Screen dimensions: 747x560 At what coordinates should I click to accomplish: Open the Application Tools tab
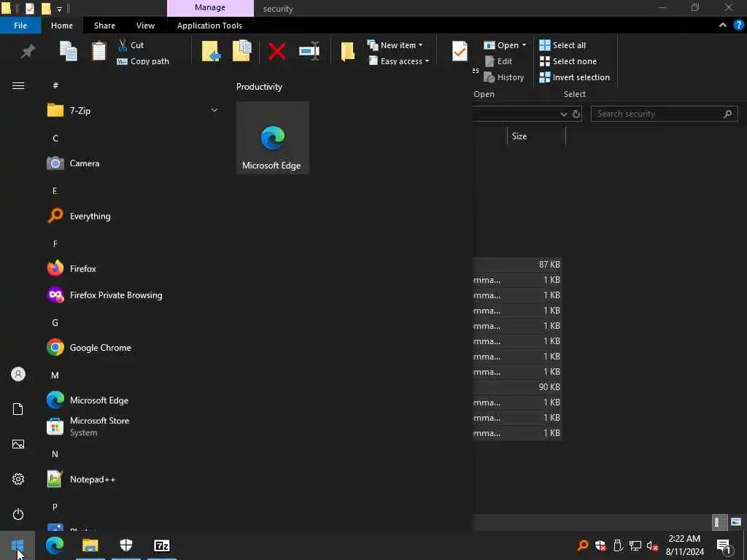(209, 26)
